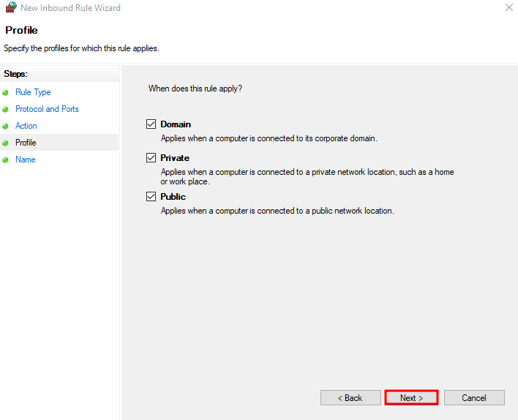The image size is (518, 420).
Task: Click the green bullet beside Name step
Action: point(6,160)
